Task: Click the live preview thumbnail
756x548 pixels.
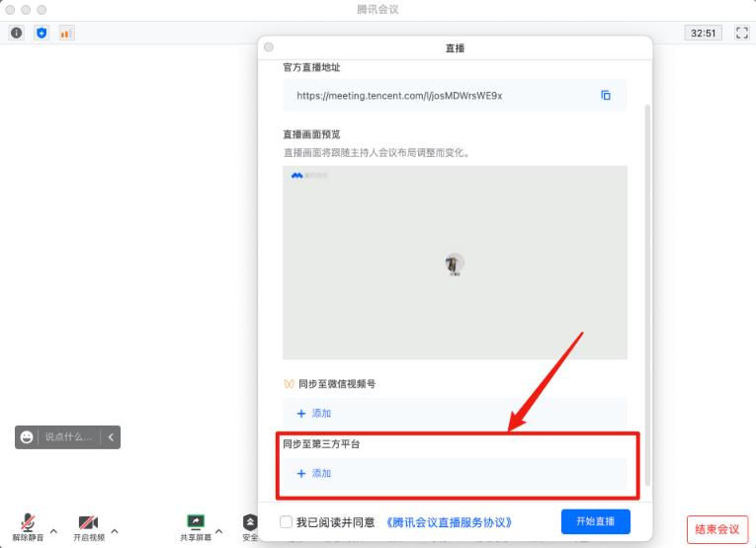Action: point(455,263)
